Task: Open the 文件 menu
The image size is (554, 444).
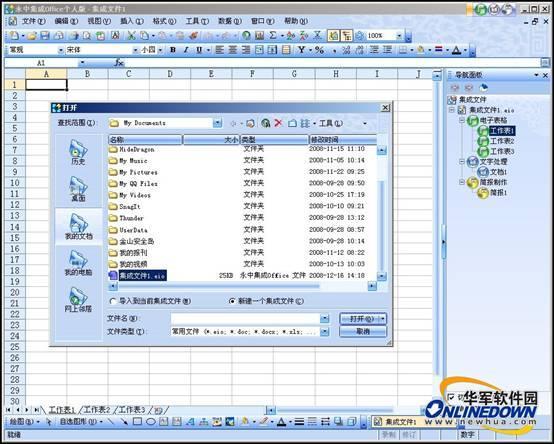Action: pyautogui.click(x=34, y=21)
